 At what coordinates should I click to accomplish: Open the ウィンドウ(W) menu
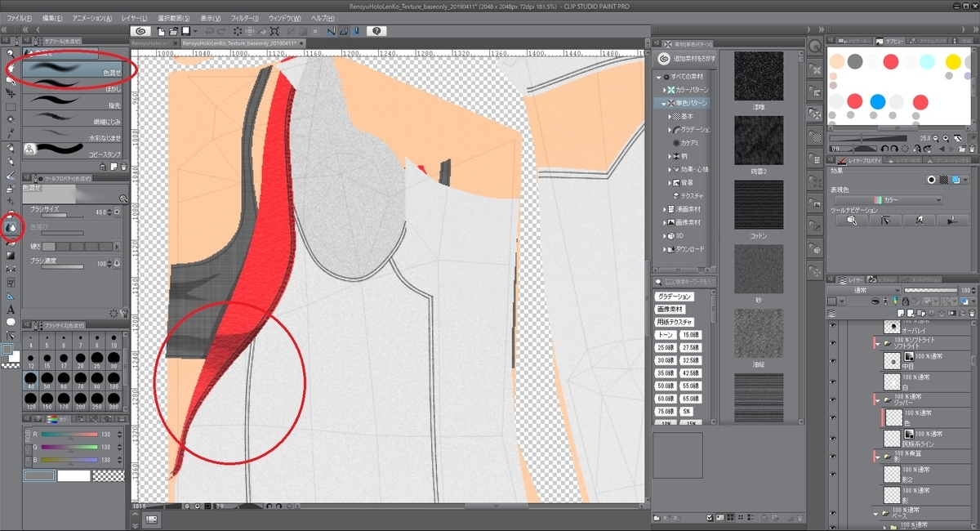click(x=285, y=18)
